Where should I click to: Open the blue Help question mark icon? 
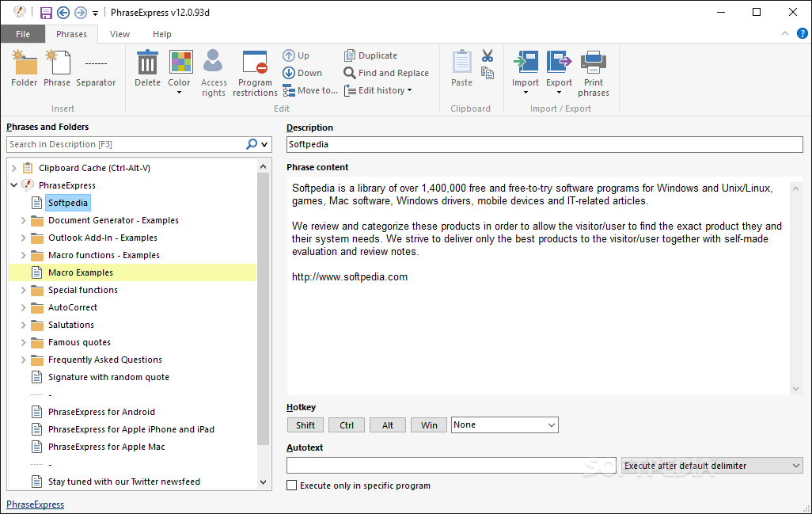tap(803, 34)
